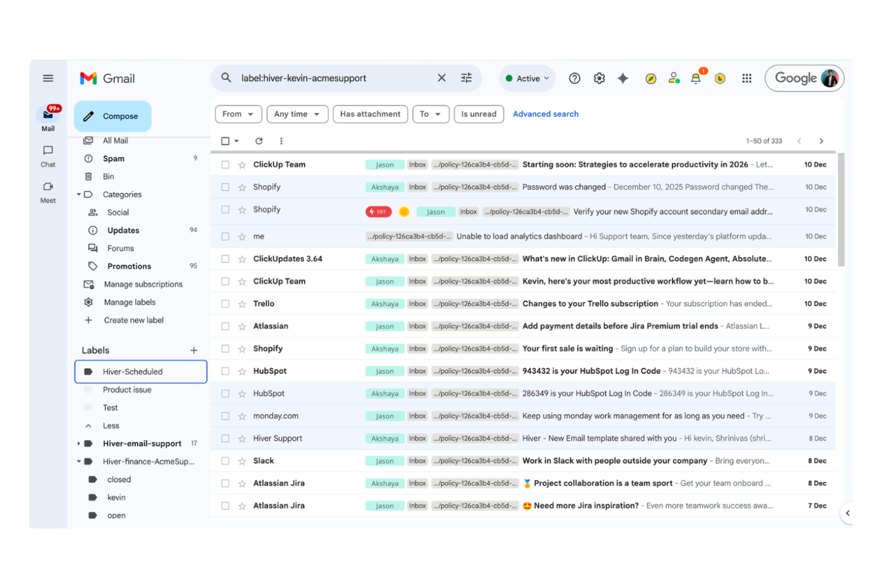The image size is (882, 588).
Task: Refresh the email list
Action: click(259, 141)
